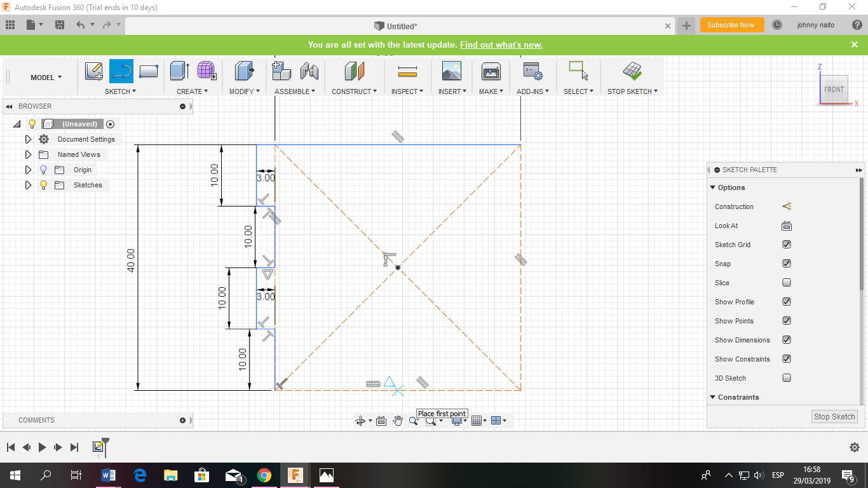Click the Construction line icon in Sketch Palette
Screen dimensions: 868x488
coord(787,207)
